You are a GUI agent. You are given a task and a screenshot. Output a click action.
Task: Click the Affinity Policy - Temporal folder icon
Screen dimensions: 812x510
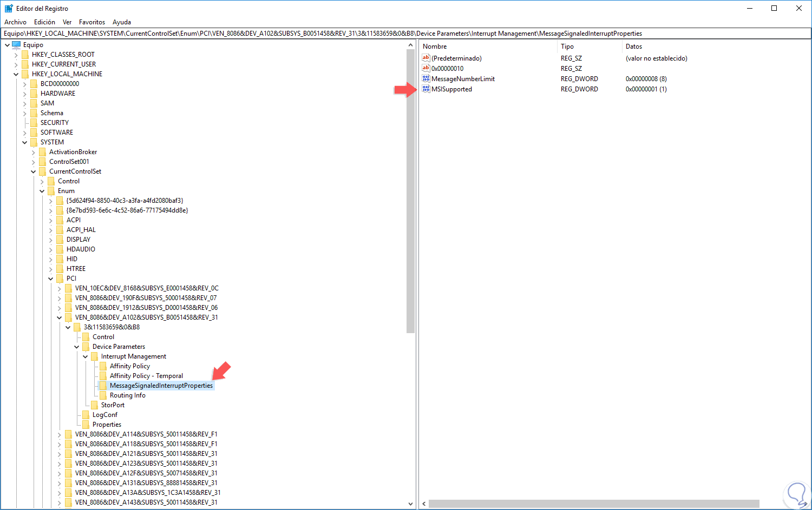(103, 376)
